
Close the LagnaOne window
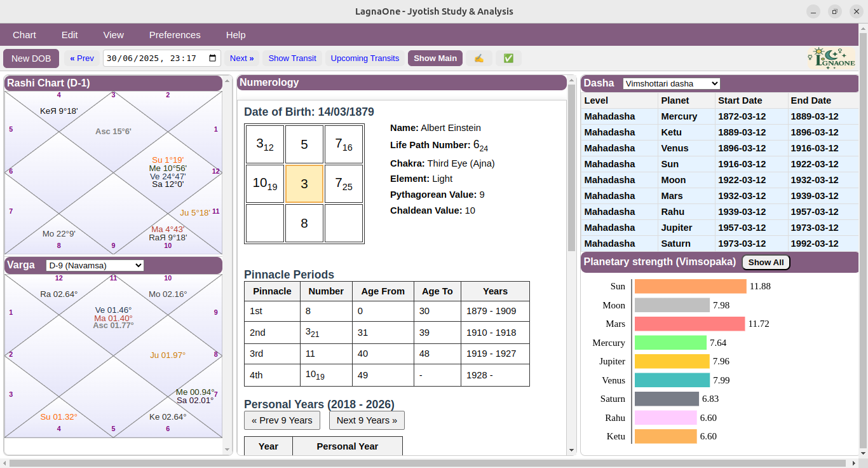click(857, 11)
